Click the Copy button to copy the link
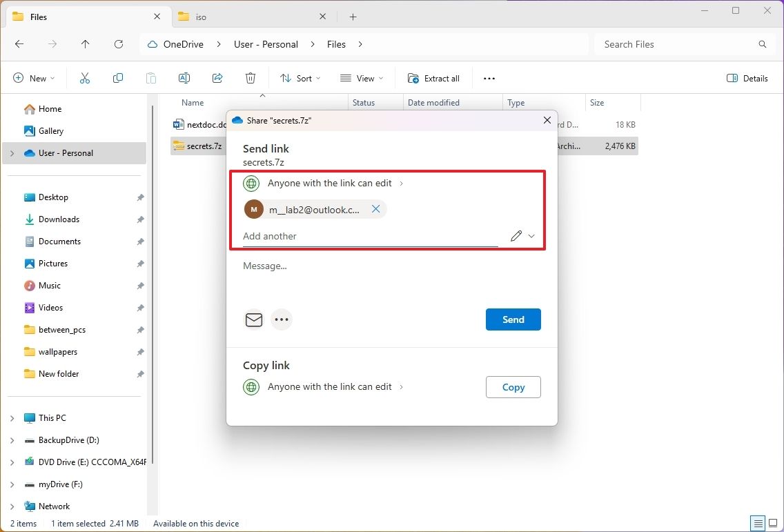784x532 pixels. (513, 387)
